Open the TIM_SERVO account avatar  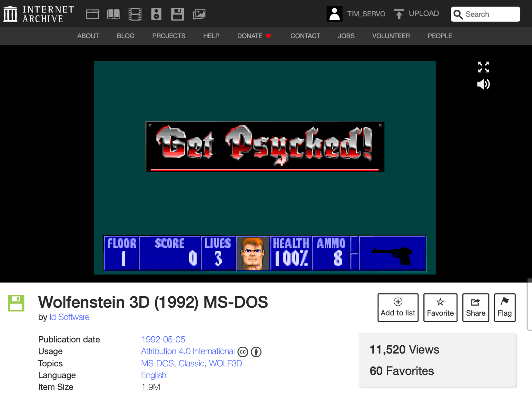pyautogui.click(x=334, y=14)
